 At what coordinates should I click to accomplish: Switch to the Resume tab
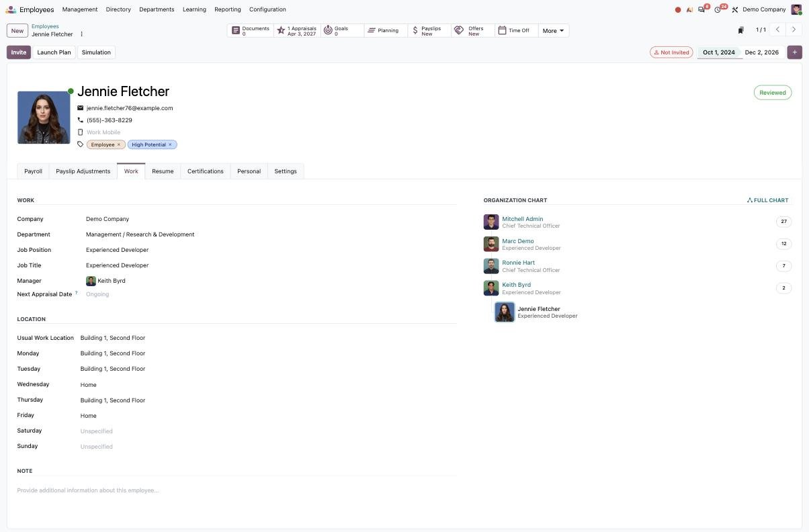click(x=163, y=171)
